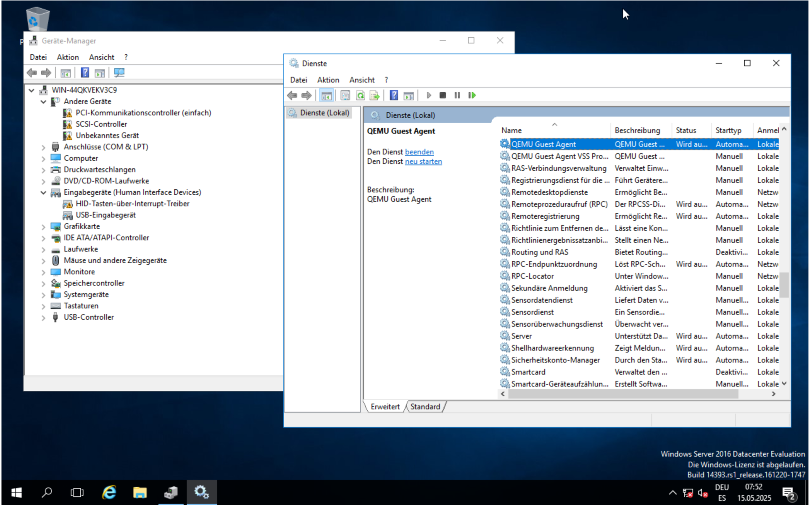Open the Aktion menu in Dienste
The image size is (812, 506).
pyautogui.click(x=329, y=80)
